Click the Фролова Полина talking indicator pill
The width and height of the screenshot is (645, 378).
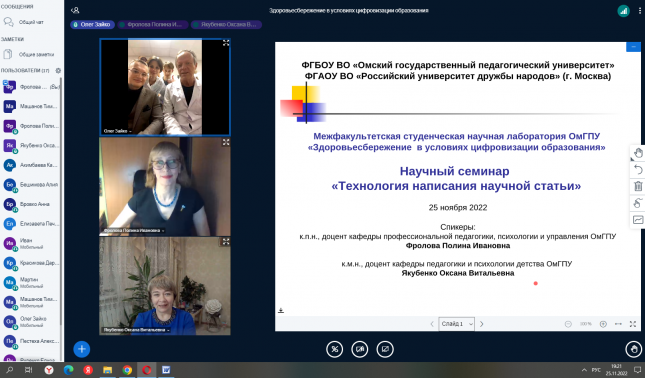tap(153, 25)
